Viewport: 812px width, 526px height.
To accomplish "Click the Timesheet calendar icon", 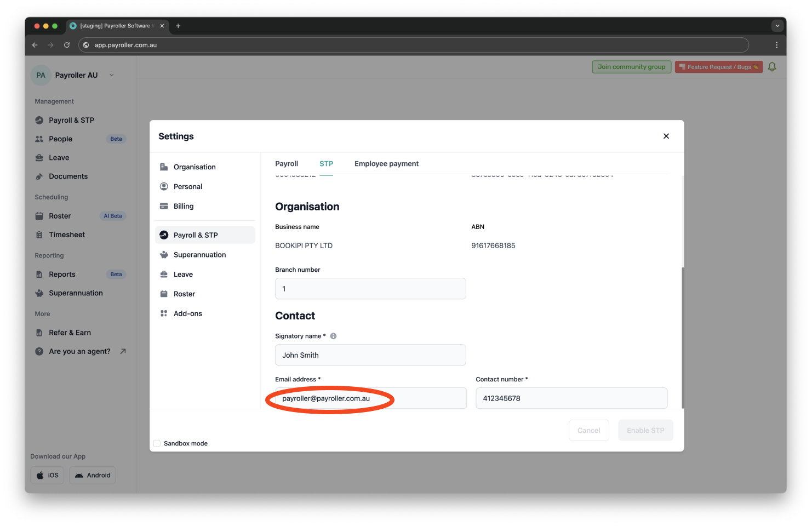I will point(39,235).
